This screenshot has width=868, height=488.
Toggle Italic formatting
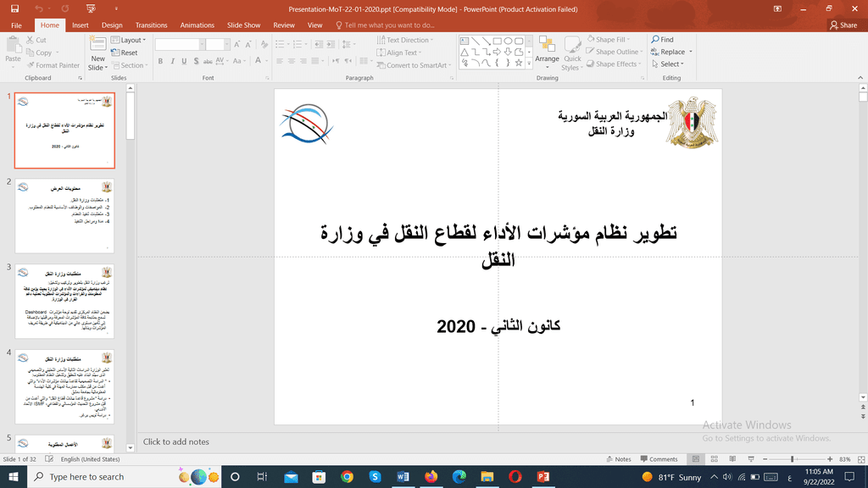[172, 61]
